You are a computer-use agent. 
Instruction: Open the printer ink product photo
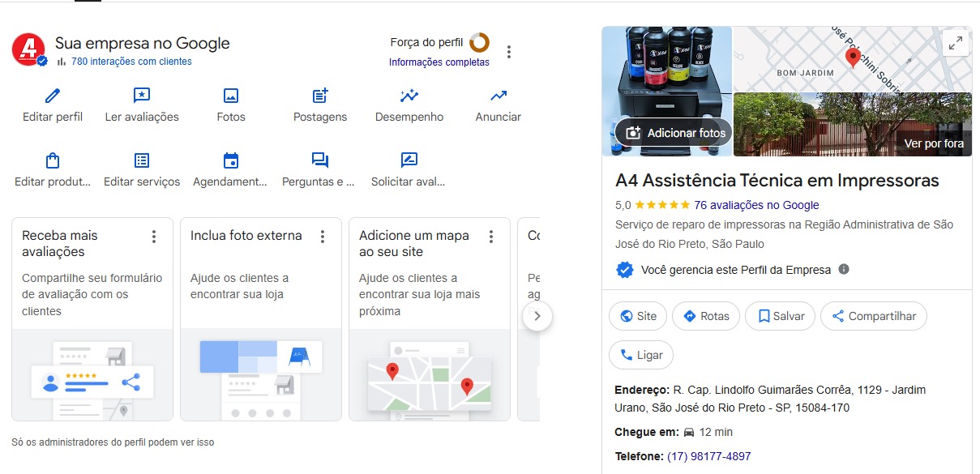[667, 91]
